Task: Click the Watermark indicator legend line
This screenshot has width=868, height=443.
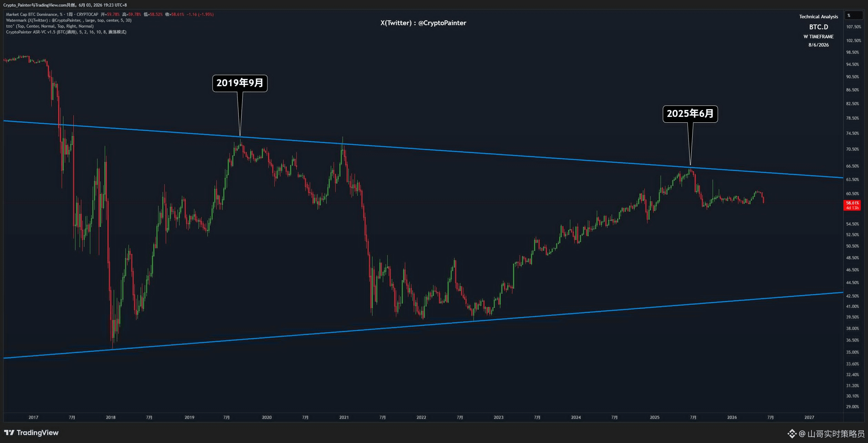Action: pos(69,20)
